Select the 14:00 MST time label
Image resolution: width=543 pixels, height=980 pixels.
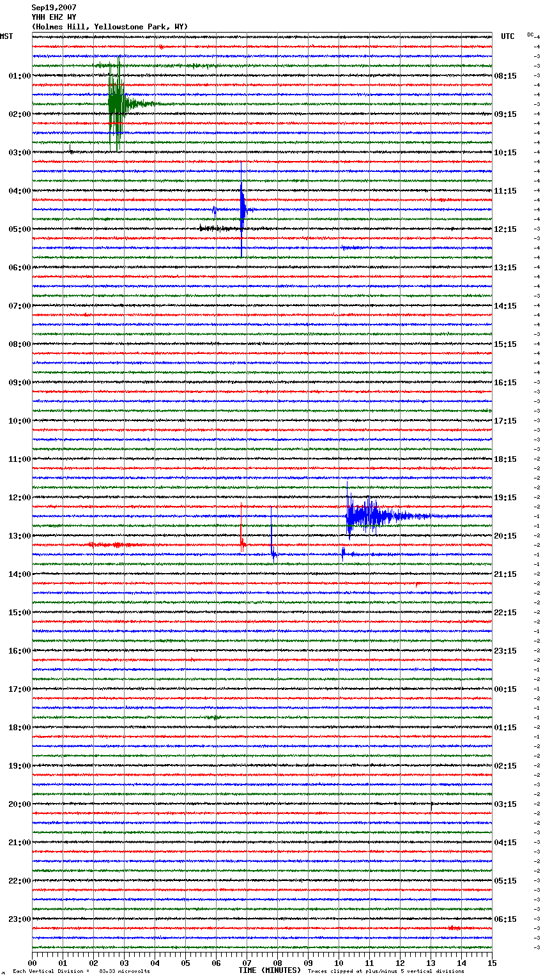(x=20, y=574)
